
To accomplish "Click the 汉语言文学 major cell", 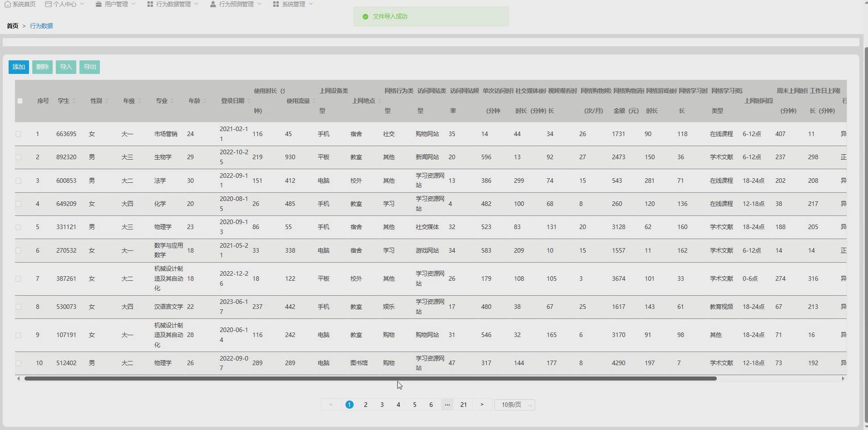I will point(168,307).
